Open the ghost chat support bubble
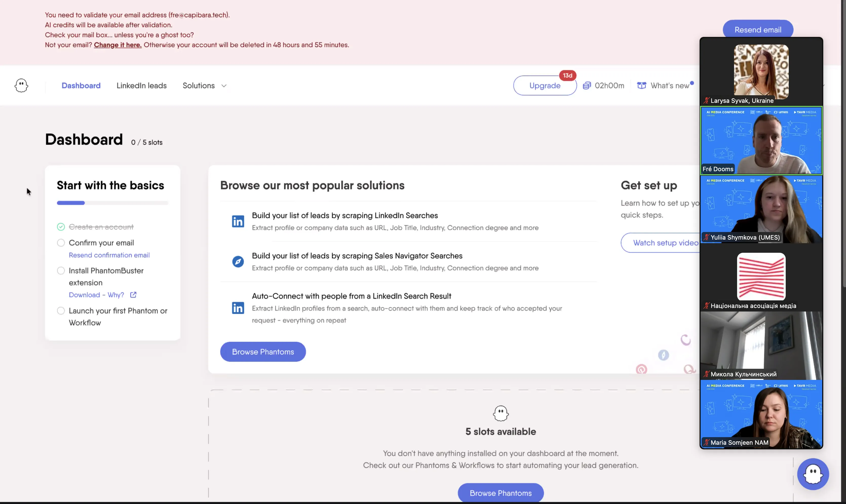Viewport: 846px width, 504px height. (x=813, y=474)
